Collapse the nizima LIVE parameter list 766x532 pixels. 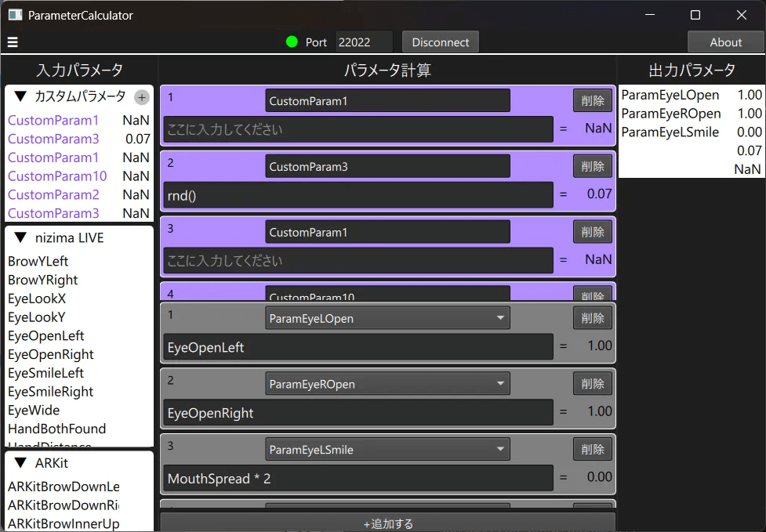click(x=21, y=237)
